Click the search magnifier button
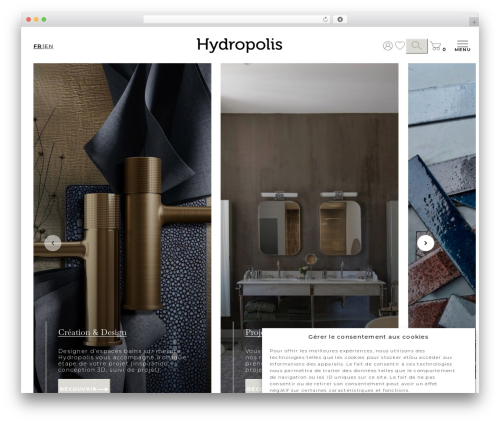Viewport: 500px width, 423px height. point(416,46)
